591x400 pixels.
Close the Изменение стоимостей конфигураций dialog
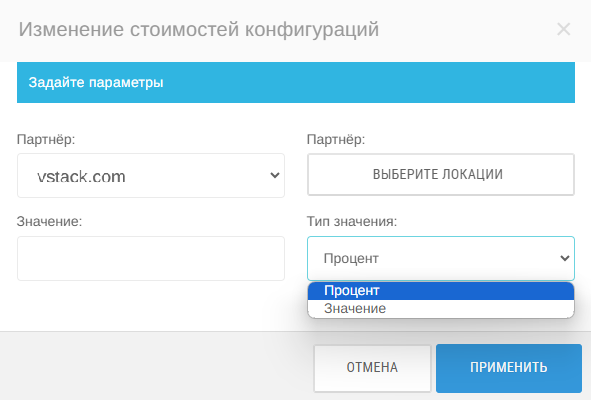(563, 29)
